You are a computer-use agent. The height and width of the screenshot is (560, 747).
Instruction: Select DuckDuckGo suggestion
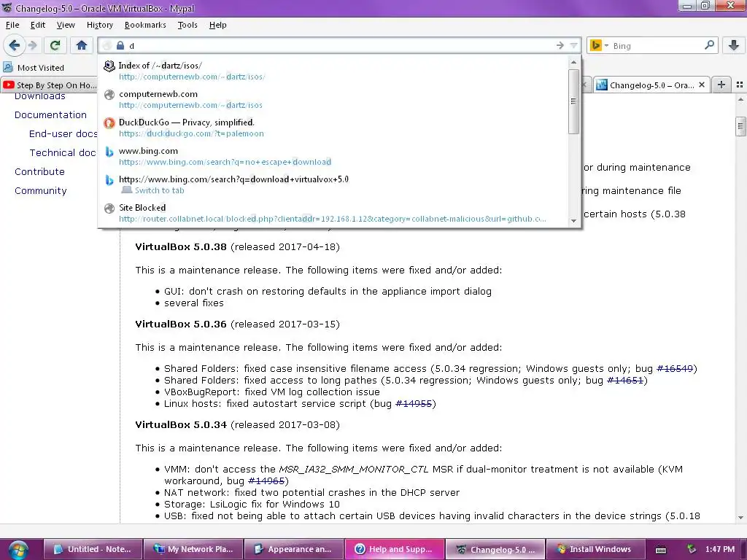[333, 128]
